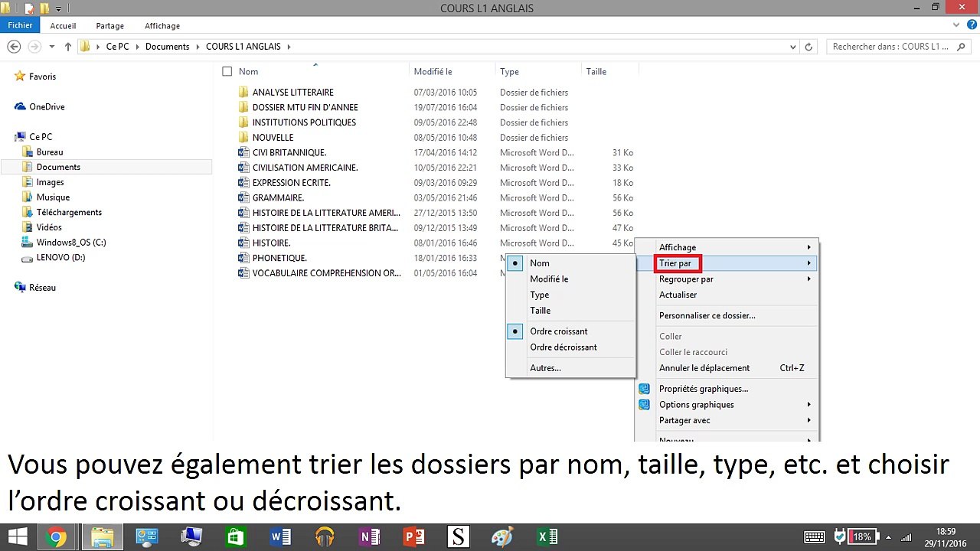Choose Actualiser from context menu

678,295
